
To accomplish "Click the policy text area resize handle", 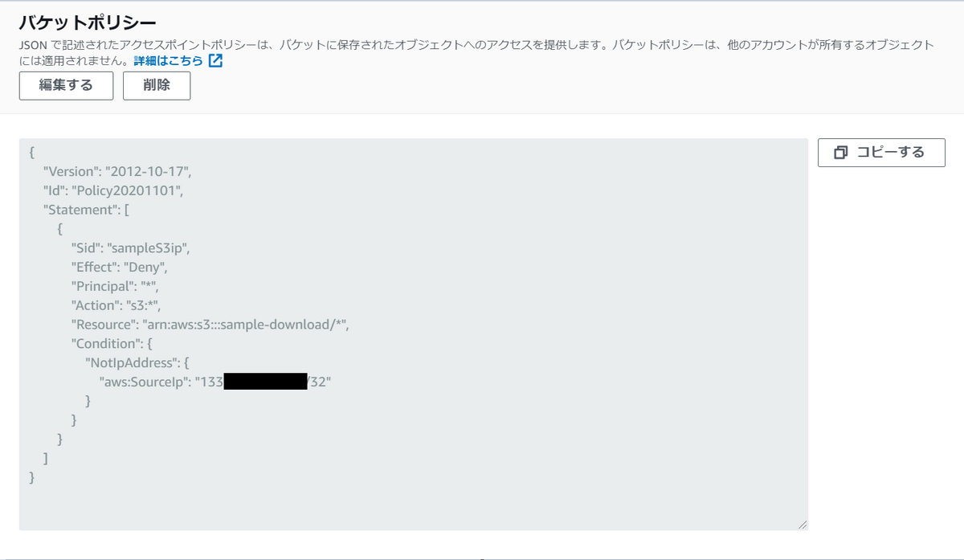I will [x=802, y=524].
